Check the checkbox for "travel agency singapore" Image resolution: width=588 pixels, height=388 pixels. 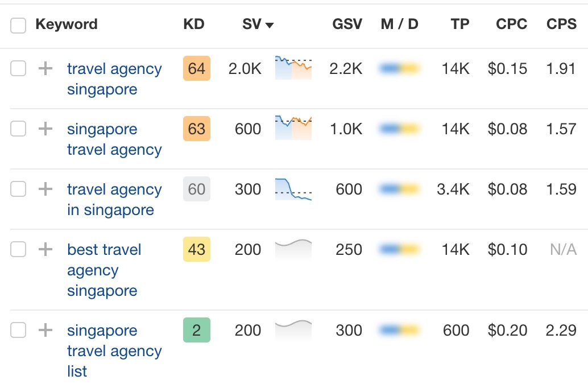click(x=18, y=68)
